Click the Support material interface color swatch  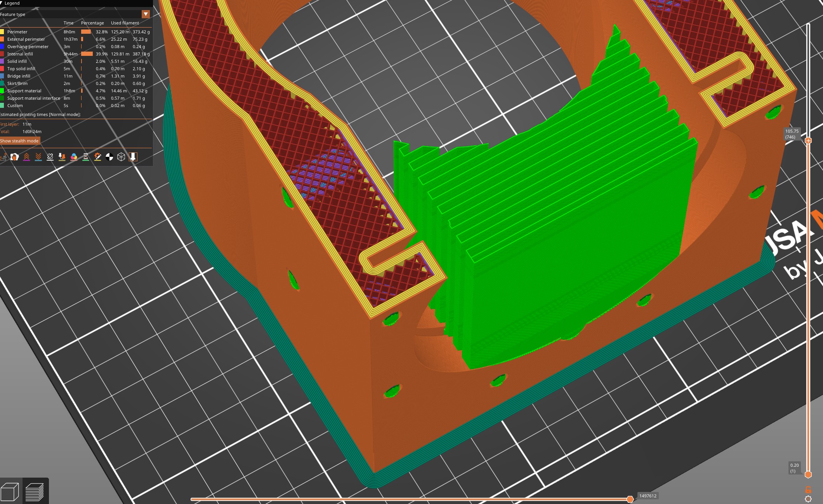pyautogui.click(x=2, y=98)
